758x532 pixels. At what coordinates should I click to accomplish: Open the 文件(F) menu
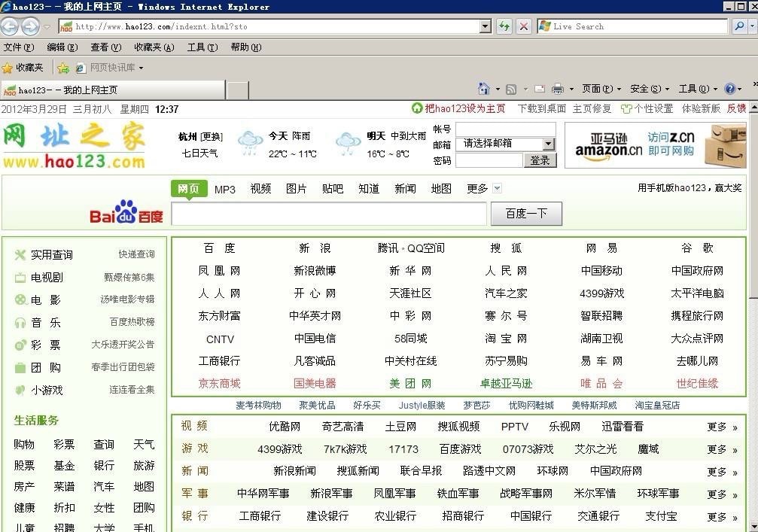point(19,47)
